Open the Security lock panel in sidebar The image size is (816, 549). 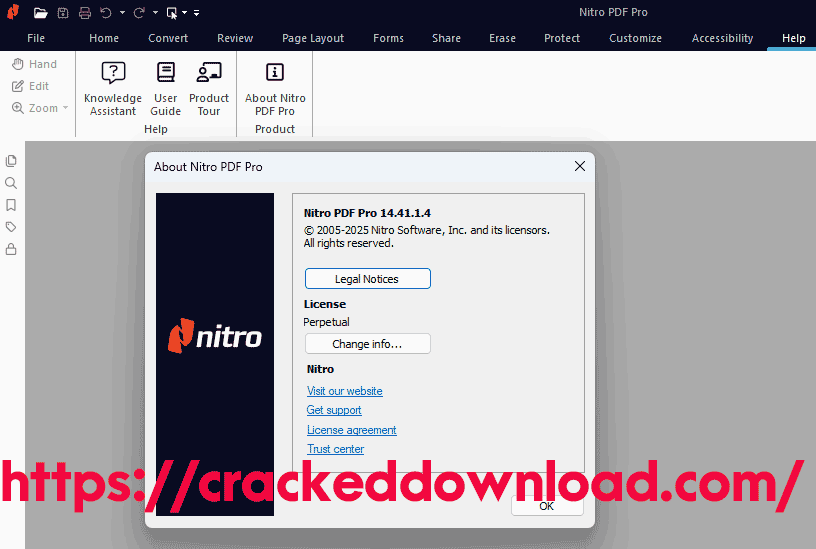(11, 249)
